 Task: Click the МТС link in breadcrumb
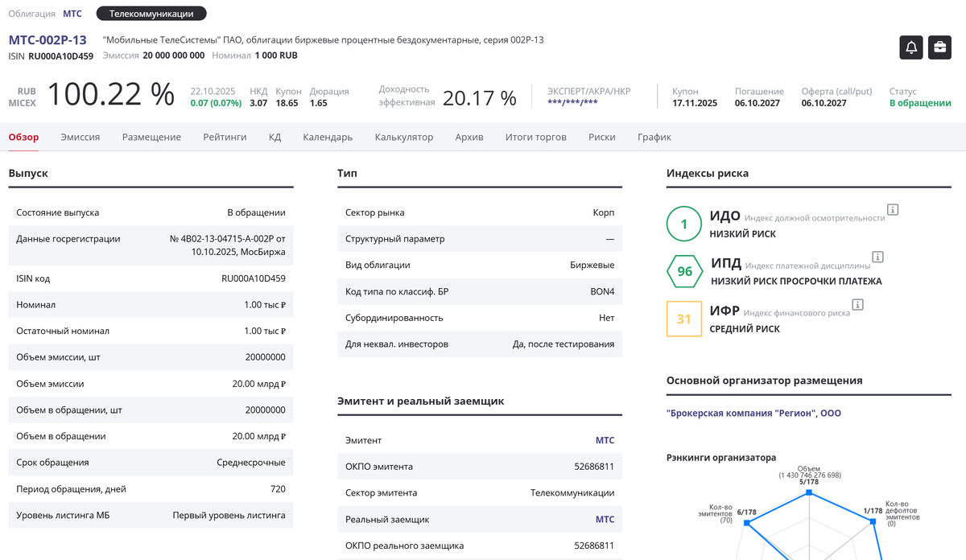72,14
